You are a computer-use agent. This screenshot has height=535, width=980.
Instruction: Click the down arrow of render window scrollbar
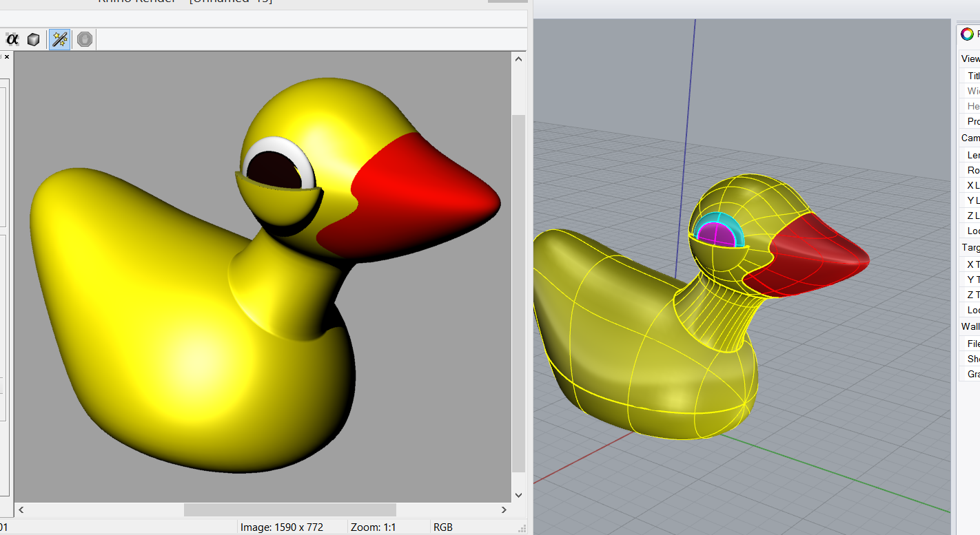(x=518, y=494)
